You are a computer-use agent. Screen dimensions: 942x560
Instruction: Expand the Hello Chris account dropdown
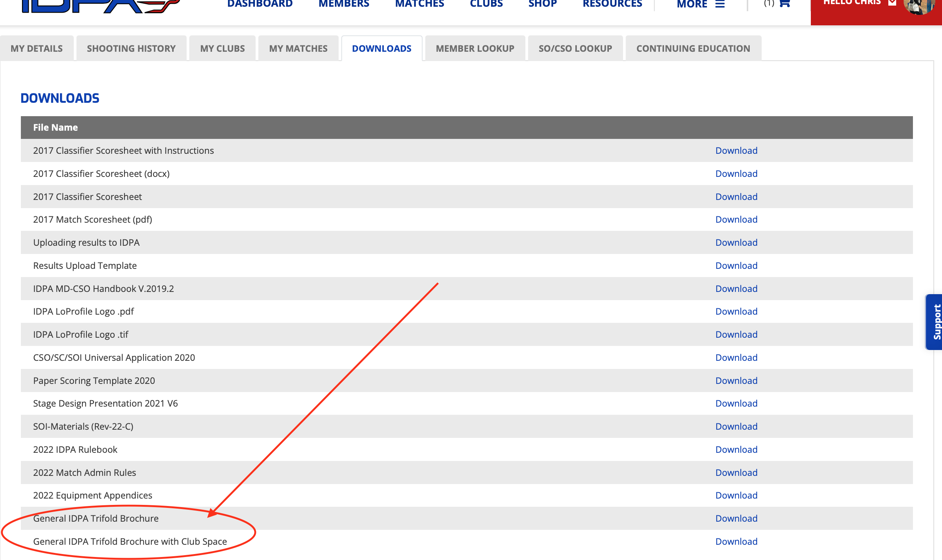click(x=859, y=3)
